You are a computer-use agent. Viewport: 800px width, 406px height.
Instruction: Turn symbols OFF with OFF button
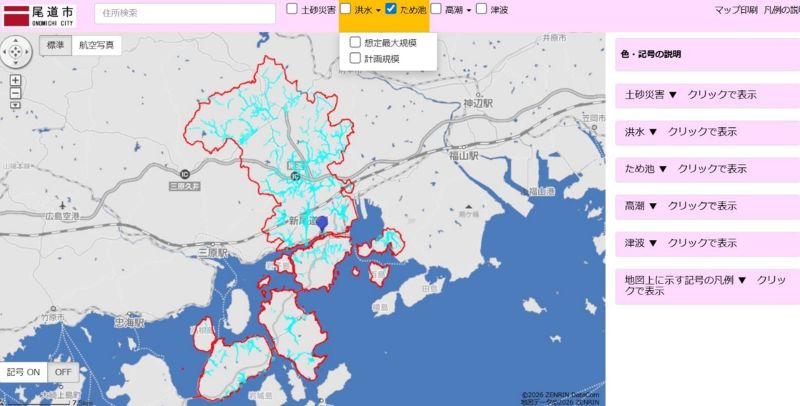click(x=63, y=372)
